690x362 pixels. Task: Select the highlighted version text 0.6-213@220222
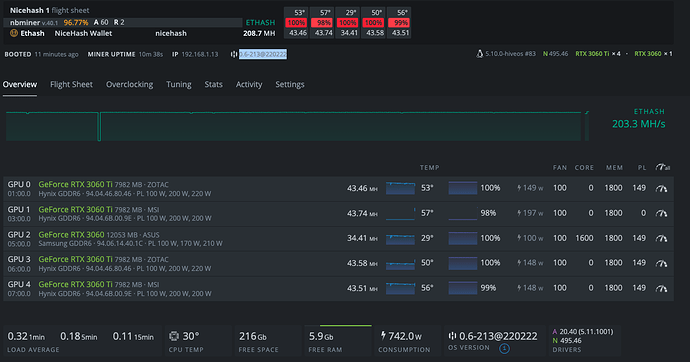coord(263,54)
